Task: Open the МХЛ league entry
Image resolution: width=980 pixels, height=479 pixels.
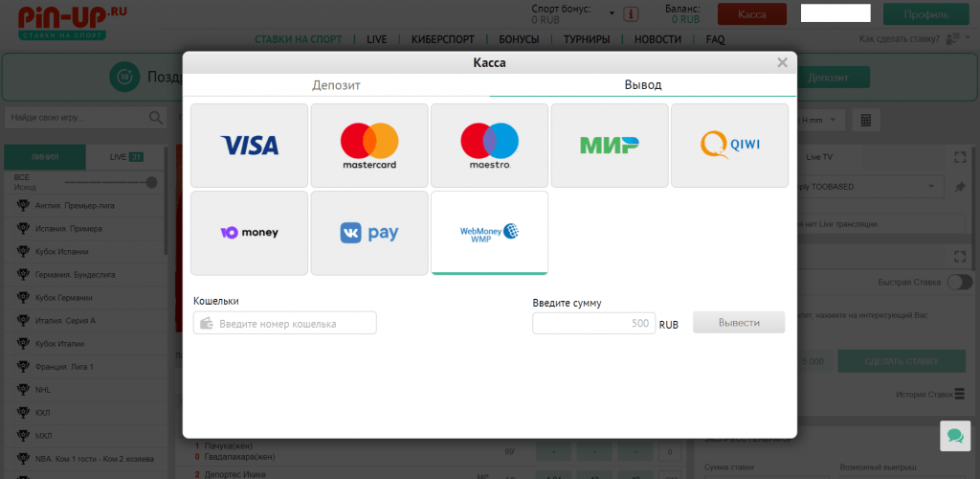Action: click(x=84, y=435)
